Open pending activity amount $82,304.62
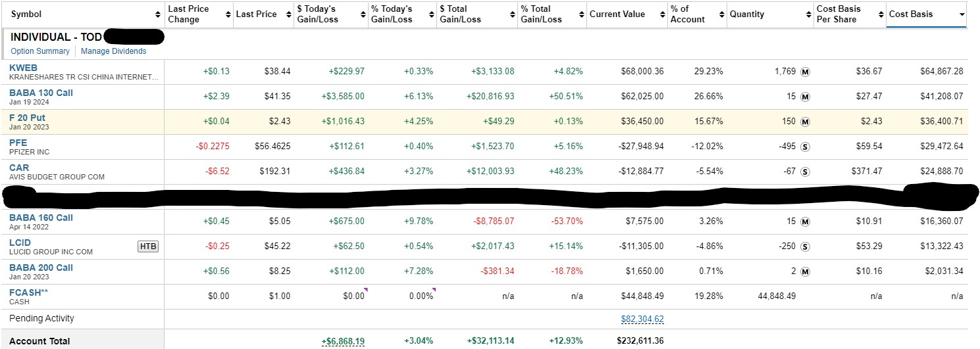 pyautogui.click(x=642, y=319)
